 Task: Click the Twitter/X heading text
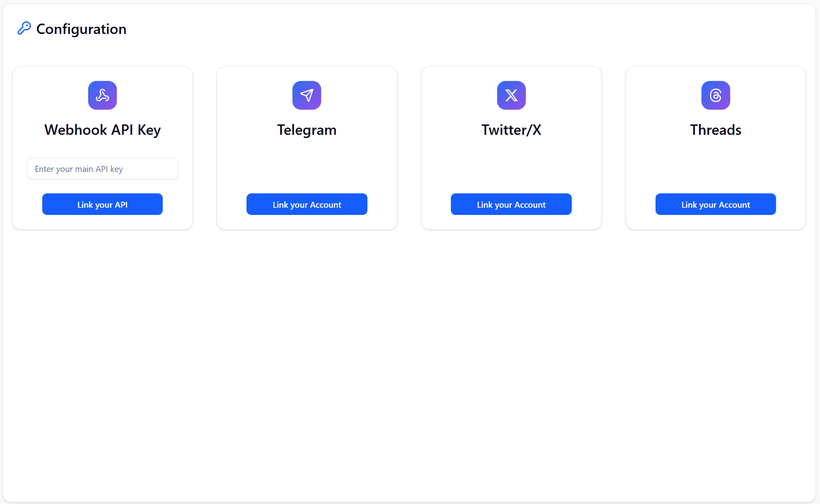click(511, 130)
